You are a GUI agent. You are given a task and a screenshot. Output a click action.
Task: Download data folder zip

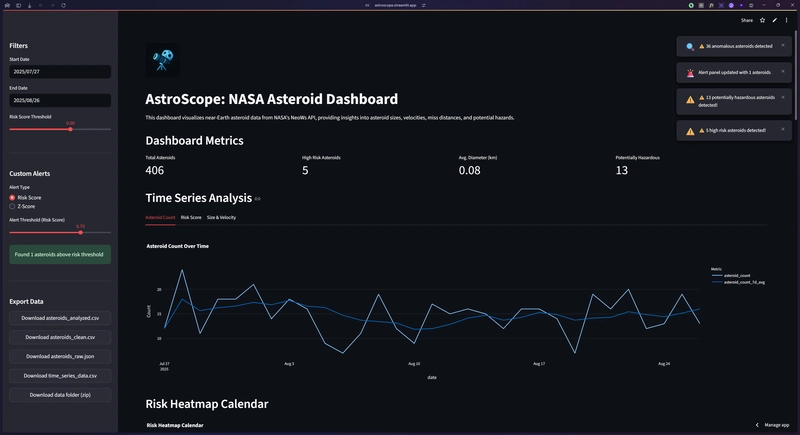(x=60, y=395)
